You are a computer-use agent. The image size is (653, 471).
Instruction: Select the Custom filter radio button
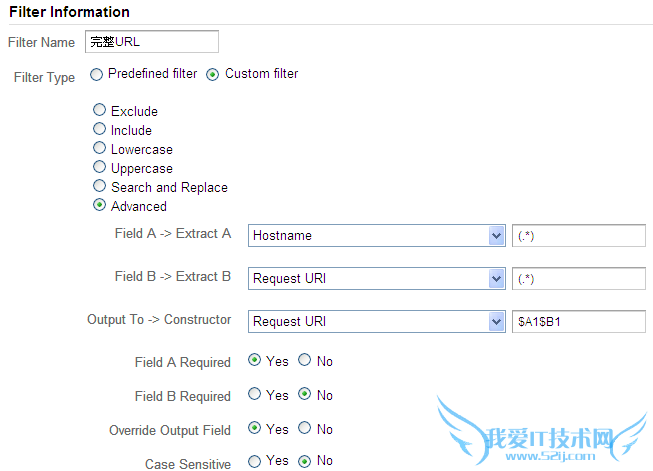(213, 74)
